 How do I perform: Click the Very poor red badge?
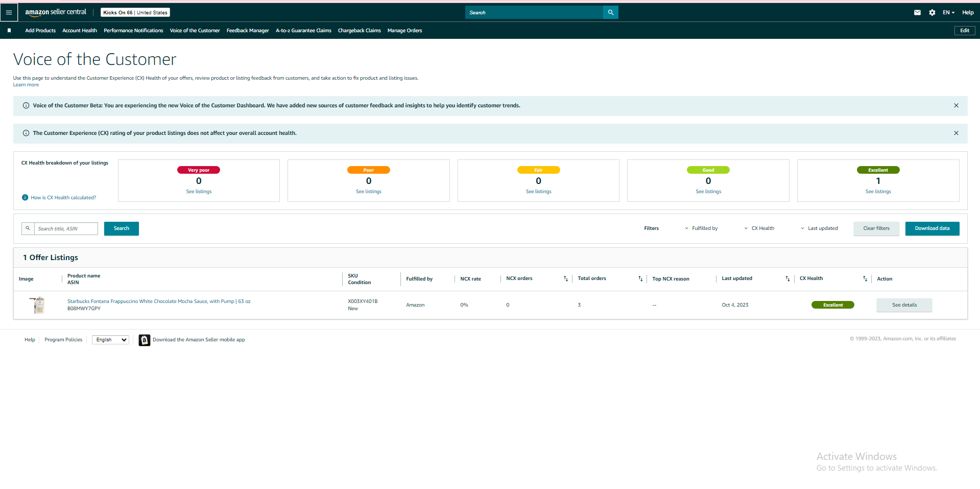point(199,170)
